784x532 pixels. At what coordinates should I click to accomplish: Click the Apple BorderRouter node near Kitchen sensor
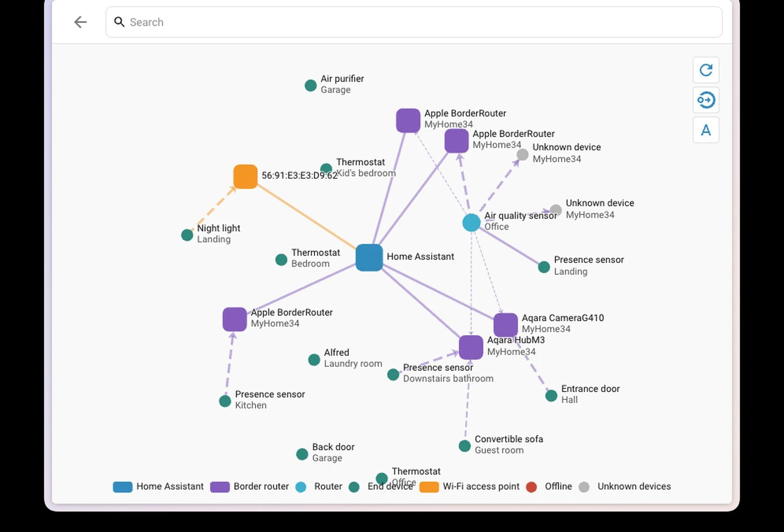[x=235, y=319]
